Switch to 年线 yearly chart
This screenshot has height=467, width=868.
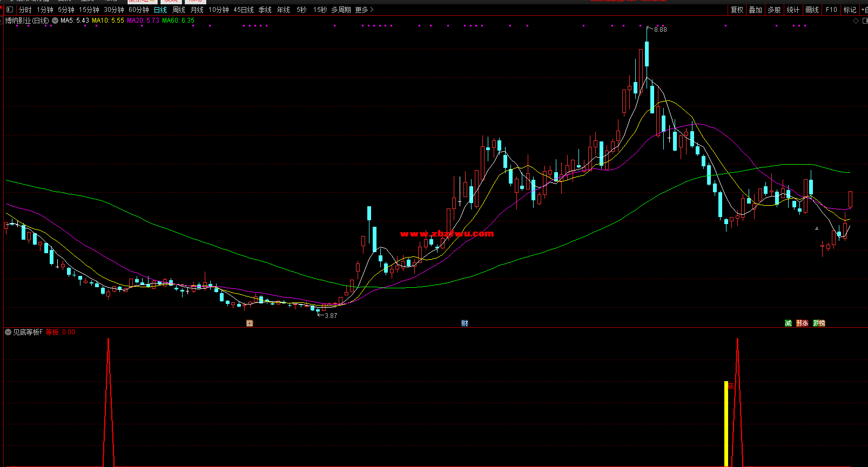pyautogui.click(x=284, y=10)
